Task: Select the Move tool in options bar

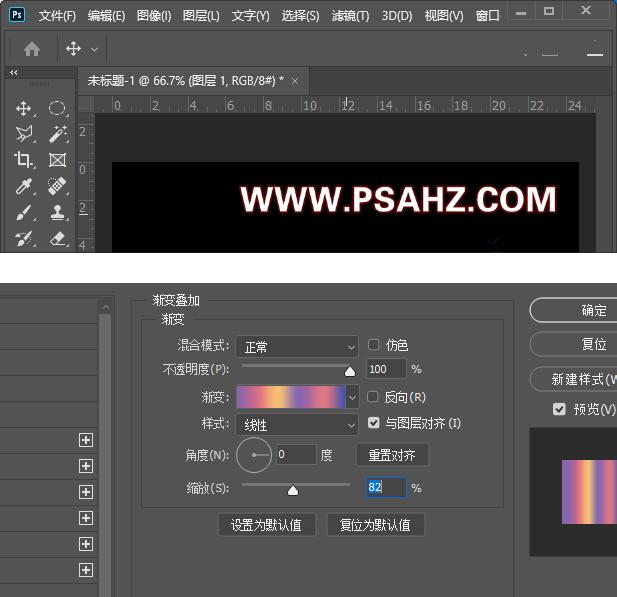Action: coord(74,49)
